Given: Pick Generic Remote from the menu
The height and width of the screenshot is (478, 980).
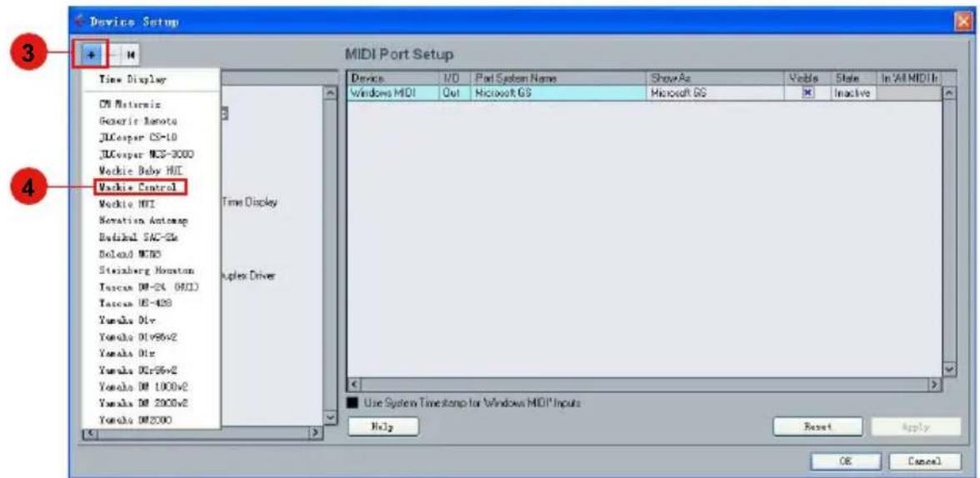Looking at the screenshot, I should (137, 122).
